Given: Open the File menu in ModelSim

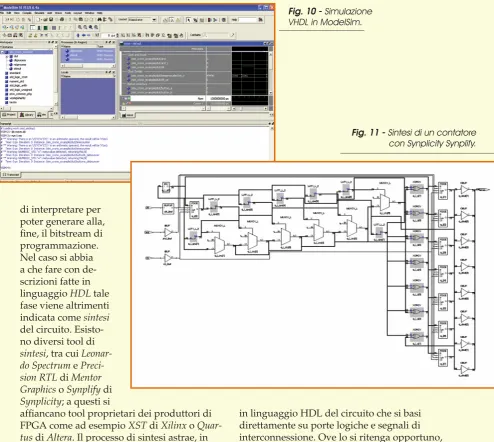Looking at the screenshot, I should (x=2, y=13).
